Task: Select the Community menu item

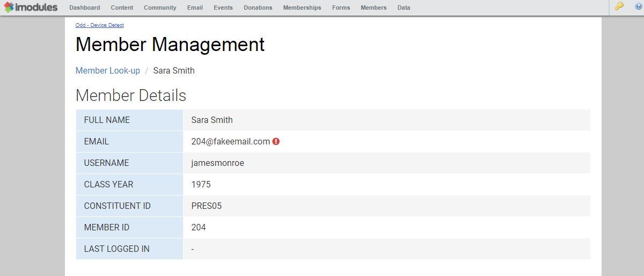Action: (x=160, y=8)
